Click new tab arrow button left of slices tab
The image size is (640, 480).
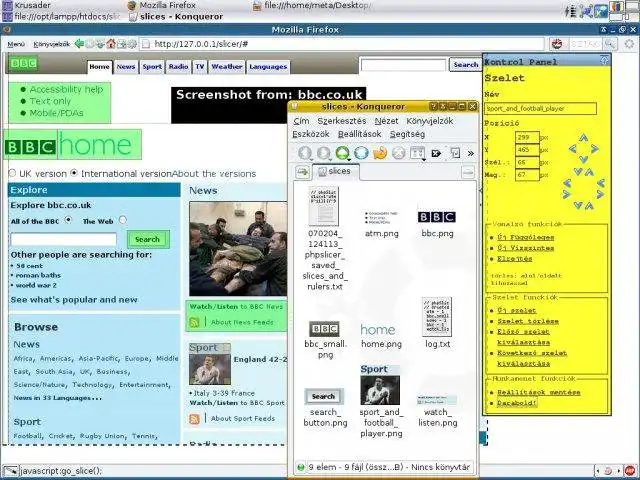coord(302,172)
